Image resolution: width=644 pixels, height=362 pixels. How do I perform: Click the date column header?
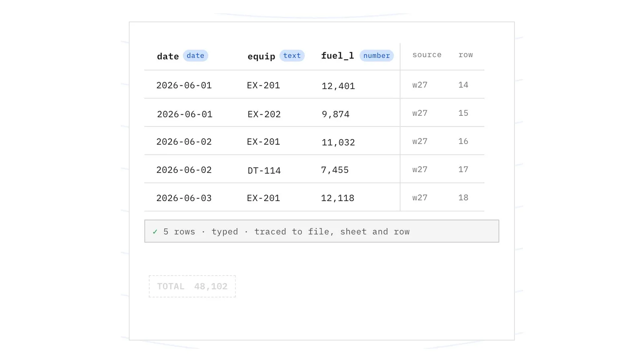coord(168,56)
